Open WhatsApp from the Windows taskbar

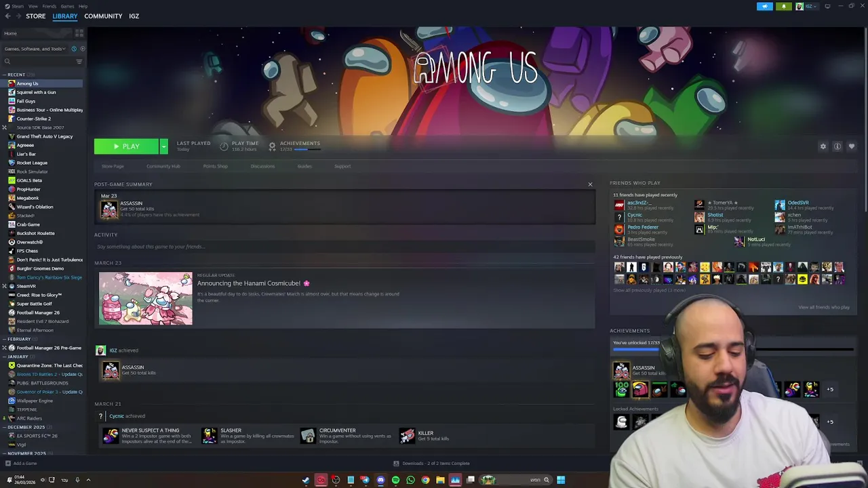pos(410,480)
